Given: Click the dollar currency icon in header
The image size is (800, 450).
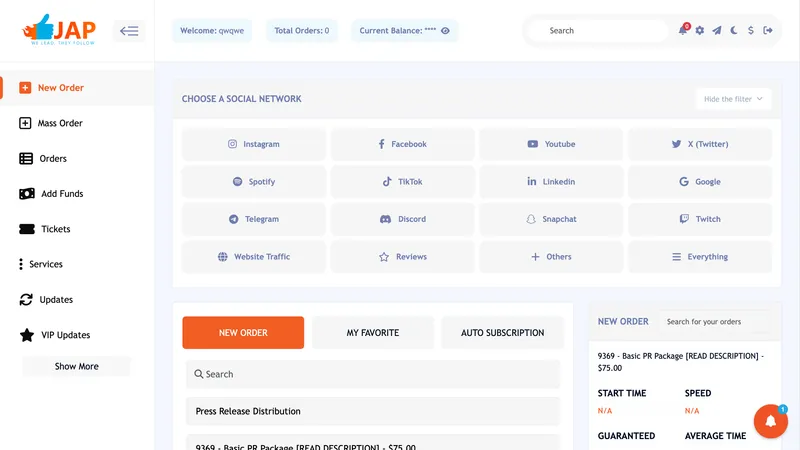Looking at the screenshot, I should pyautogui.click(x=751, y=31).
